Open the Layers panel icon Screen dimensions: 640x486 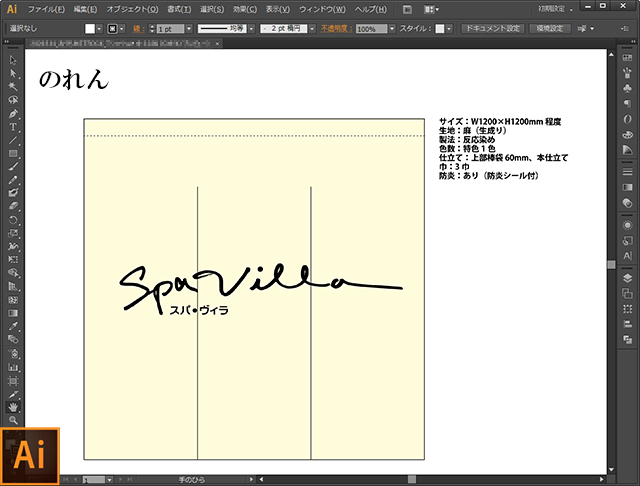[x=627, y=278]
